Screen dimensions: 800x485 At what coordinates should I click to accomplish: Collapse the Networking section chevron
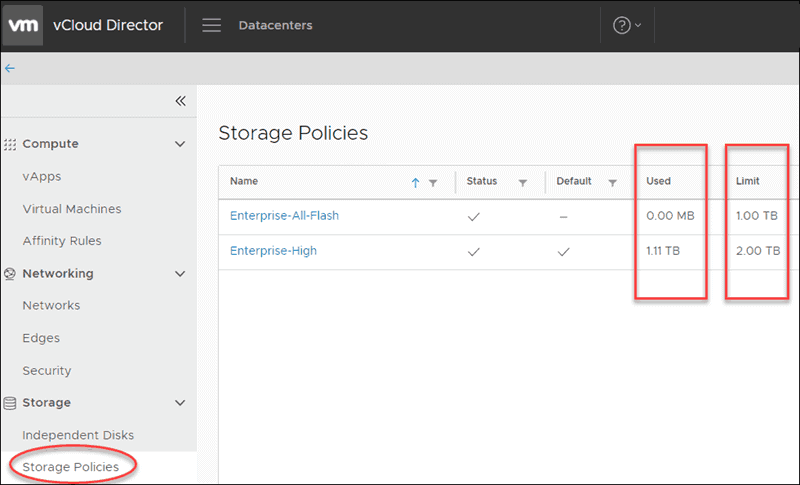point(180,274)
